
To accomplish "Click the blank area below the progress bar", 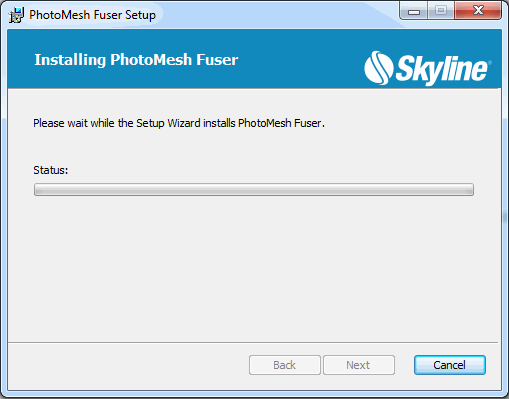I will [x=254, y=267].
